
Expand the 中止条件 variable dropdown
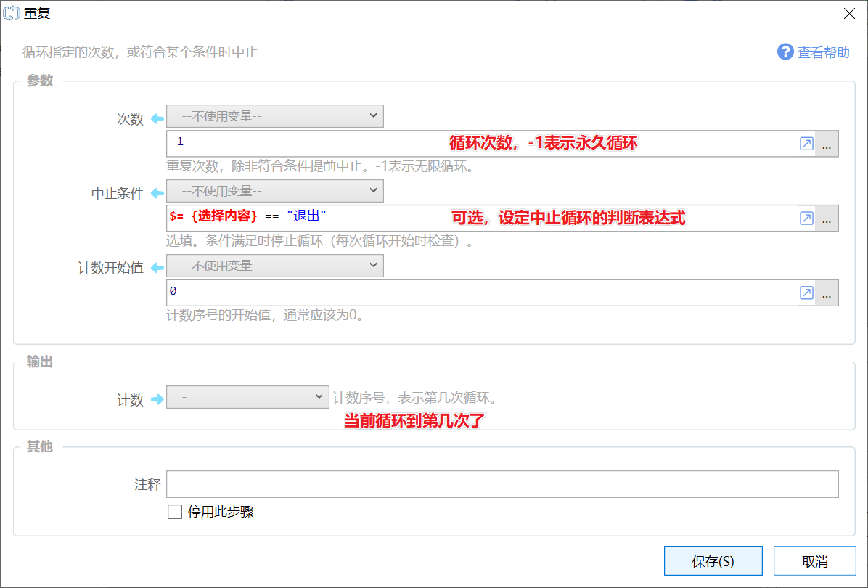[275, 191]
